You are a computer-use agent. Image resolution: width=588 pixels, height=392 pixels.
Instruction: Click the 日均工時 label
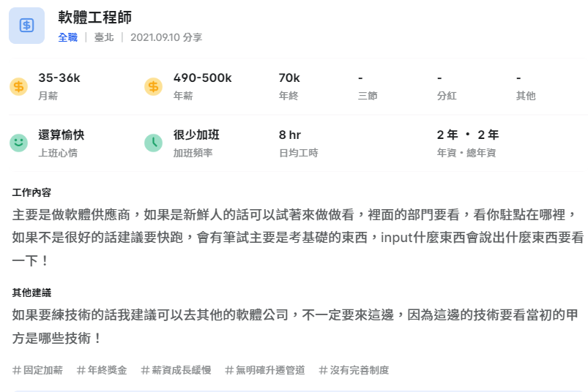click(x=299, y=153)
